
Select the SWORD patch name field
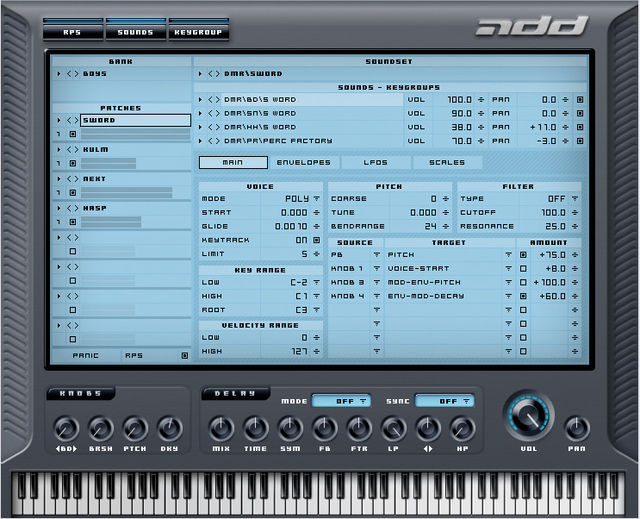[136, 120]
